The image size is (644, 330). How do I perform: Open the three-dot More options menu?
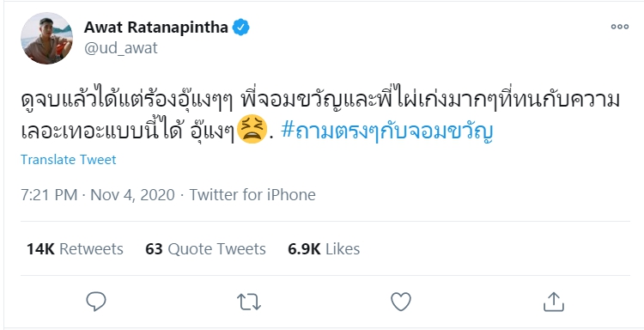619,27
